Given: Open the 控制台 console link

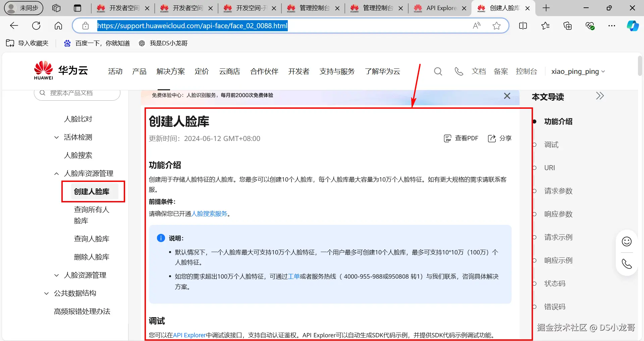Looking at the screenshot, I should coord(526,71).
